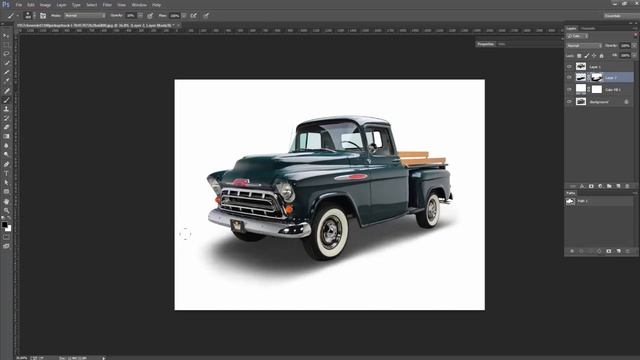Click the foreground color swatch
The height and width of the screenshot is (360, 640).
tap(4, 224)
